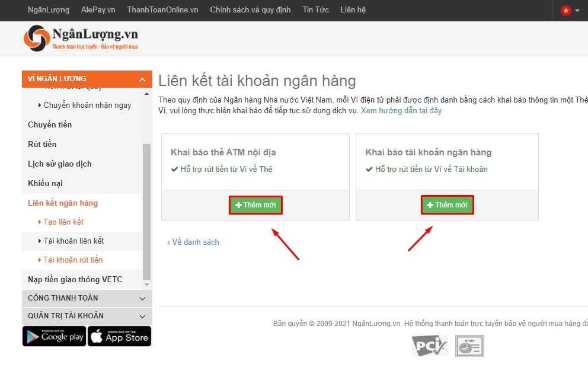588x380 pixels.
Task: Expand the CỔNG THANH TOÁN section
Action: click(x=87, y=298)
